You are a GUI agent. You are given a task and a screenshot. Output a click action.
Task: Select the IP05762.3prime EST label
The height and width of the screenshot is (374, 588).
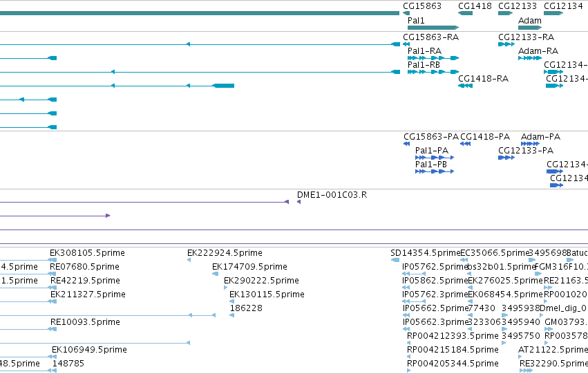point(435,295)
